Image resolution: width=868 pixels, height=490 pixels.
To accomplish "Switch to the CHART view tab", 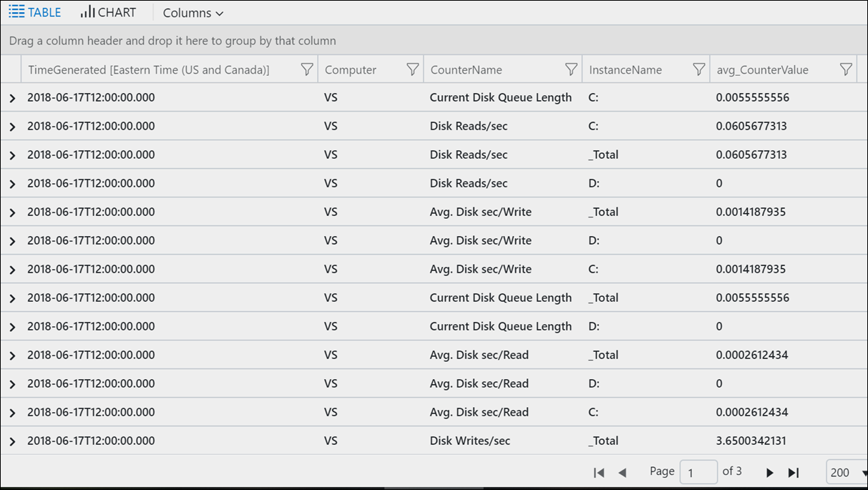I will (x=108, y=12).
